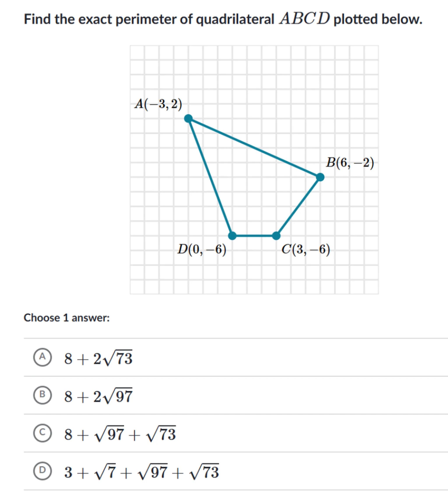Choose radio button option C
This screenshot has width=448, height=504.
(x=42, y=433)
